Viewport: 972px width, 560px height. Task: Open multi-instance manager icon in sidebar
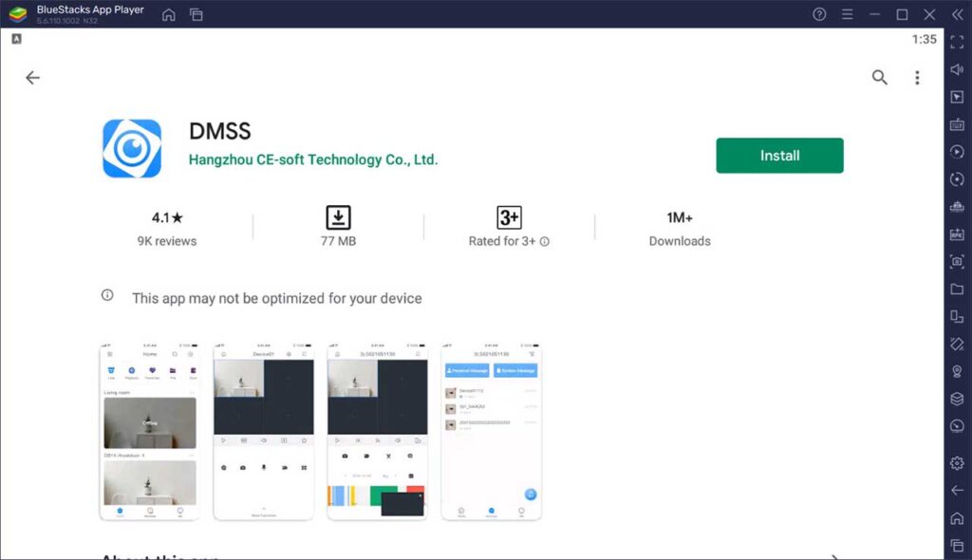point(957,207)
